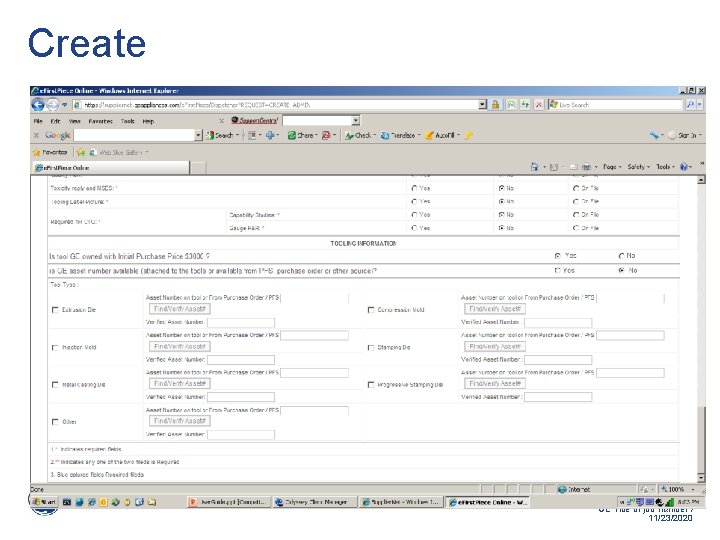The image size is (720, 540).
Task: Check the Compression Mold checkbox
Action: (x=371, y=310)
